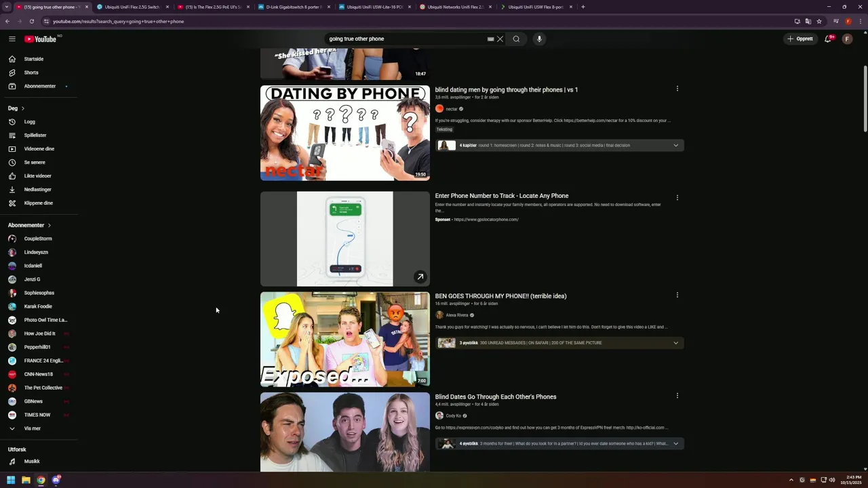Open the YouTube hamburger guide menu
This screenshot has height=488, width=868.
click(12, 39)
